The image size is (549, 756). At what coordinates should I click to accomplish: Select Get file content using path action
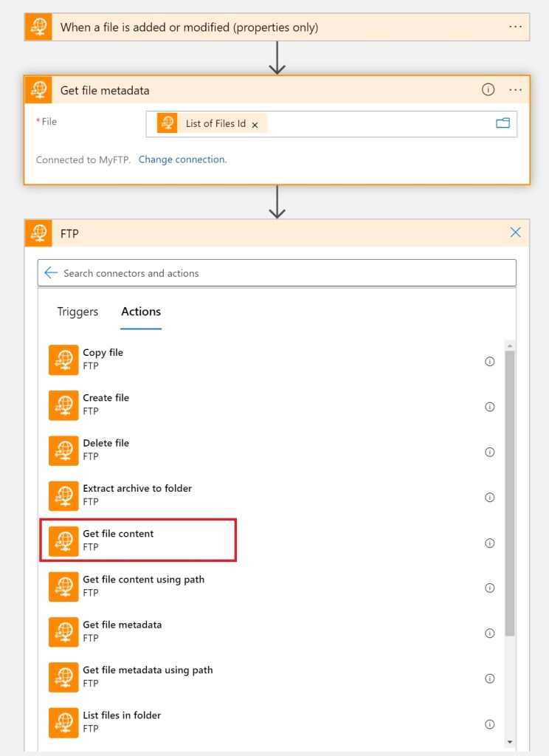143,586
